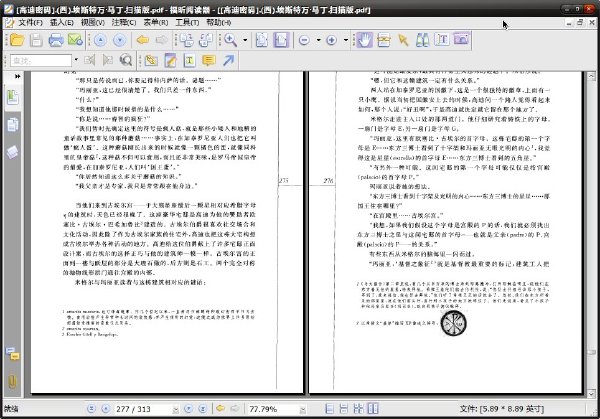The height and width of the screenshot is (419, 600).
Task: Select the magnifier Zoom tool
Action: click(x=230, y=40)
